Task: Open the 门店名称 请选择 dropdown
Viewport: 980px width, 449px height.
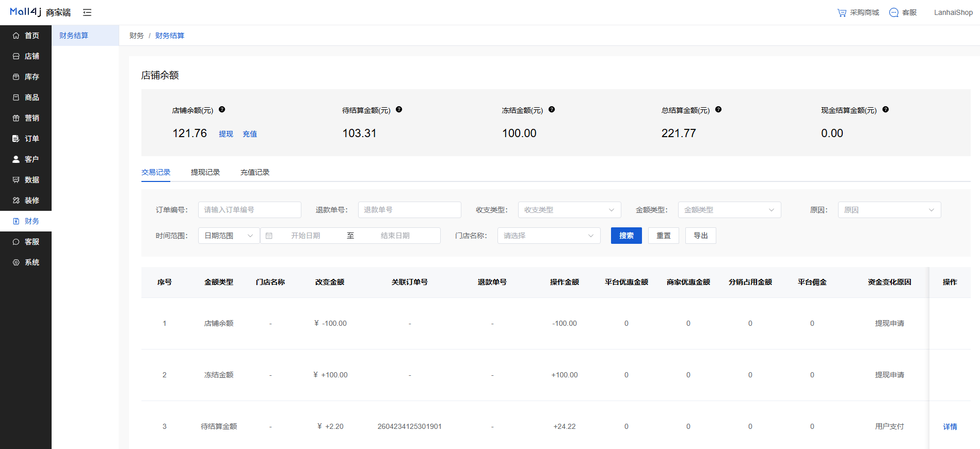Action: (549, 236)
